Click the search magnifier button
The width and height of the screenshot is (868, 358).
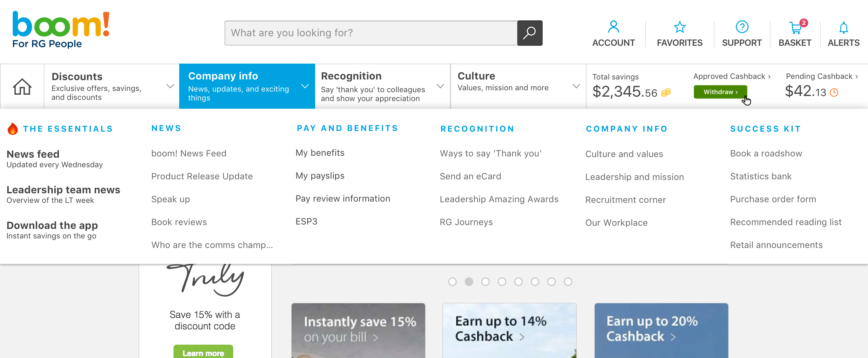pyautogui.click(x=529, y=33)
